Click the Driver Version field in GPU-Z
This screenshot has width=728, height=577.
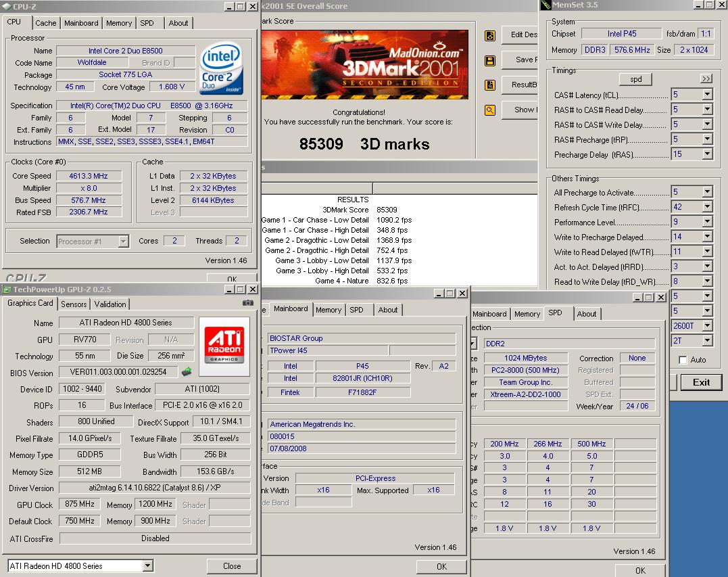click(x=155, y=488)
